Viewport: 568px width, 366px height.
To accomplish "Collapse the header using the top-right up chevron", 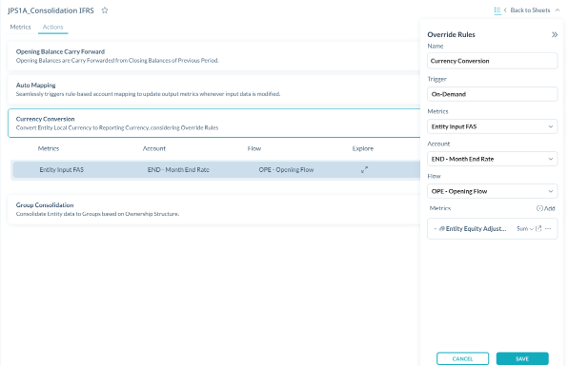I will point(557,10).
